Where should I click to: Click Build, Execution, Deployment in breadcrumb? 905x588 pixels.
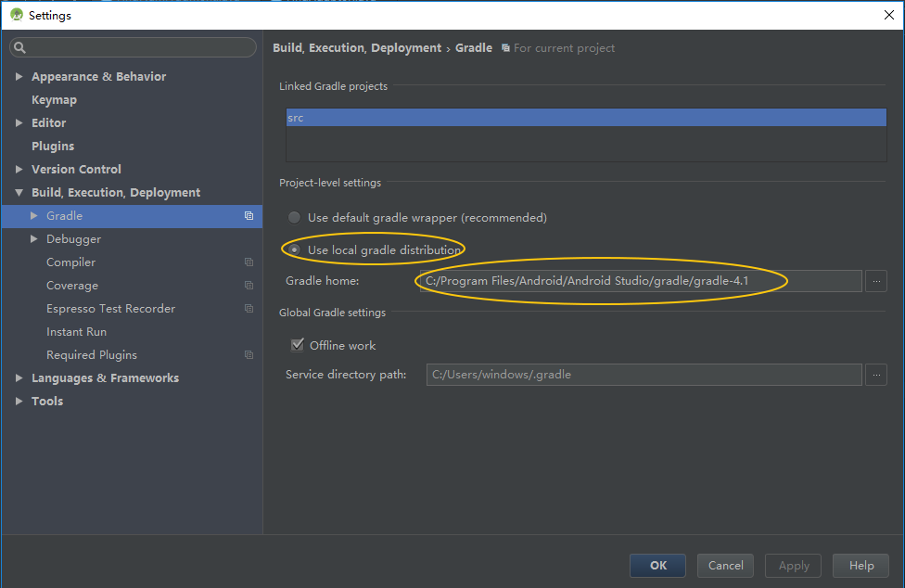click(x=357, y=48)
